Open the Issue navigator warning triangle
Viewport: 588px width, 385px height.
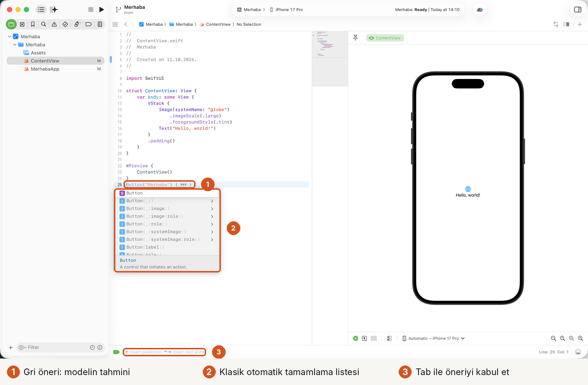coord(54,24)
